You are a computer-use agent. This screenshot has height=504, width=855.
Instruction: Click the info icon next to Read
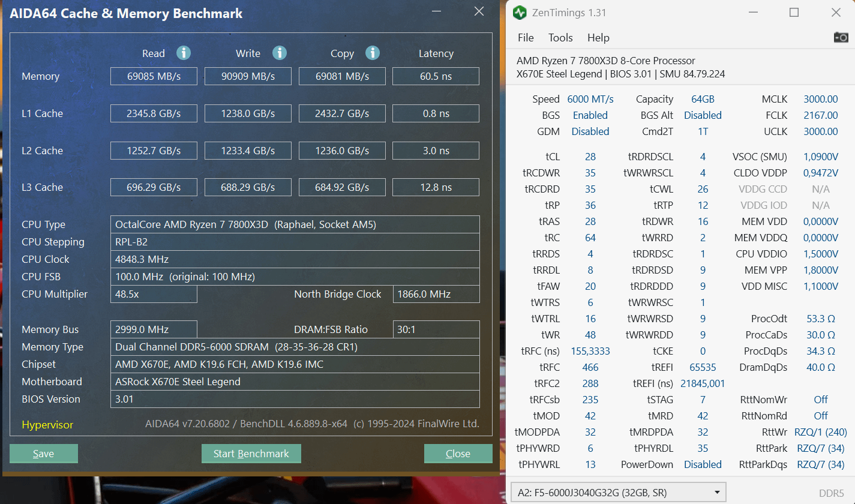tap(184, 53)
